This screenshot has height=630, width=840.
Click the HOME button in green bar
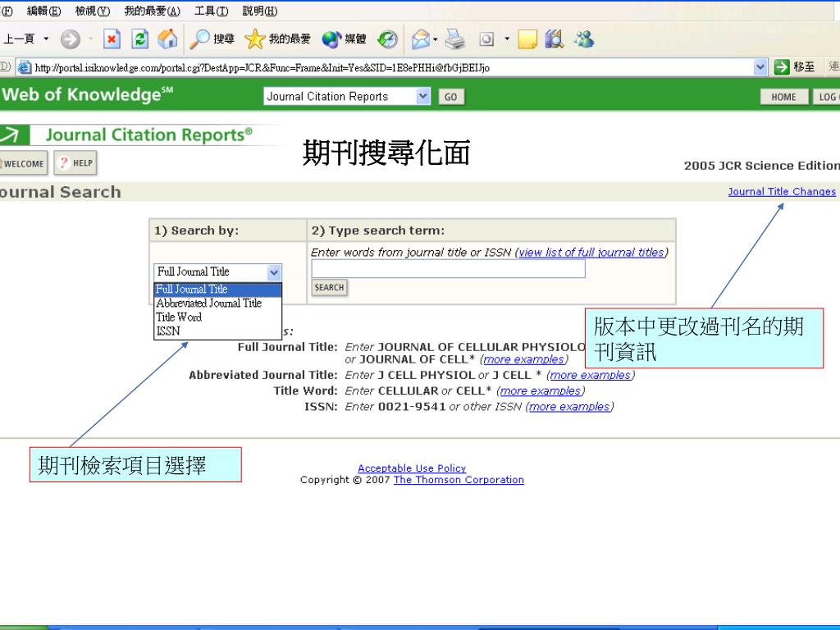tap(783, 97)
